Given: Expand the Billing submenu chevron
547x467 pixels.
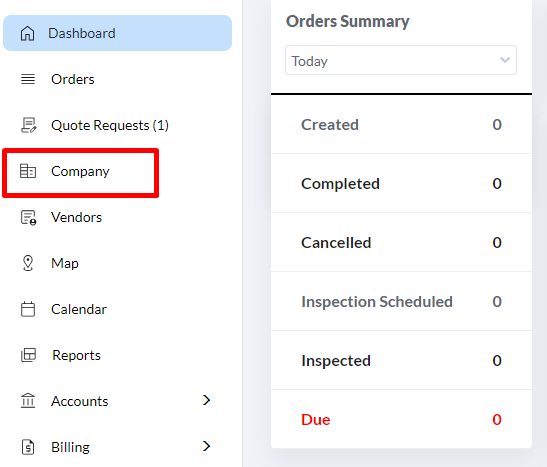Looking at the screenshot, I should pos(207,446).
